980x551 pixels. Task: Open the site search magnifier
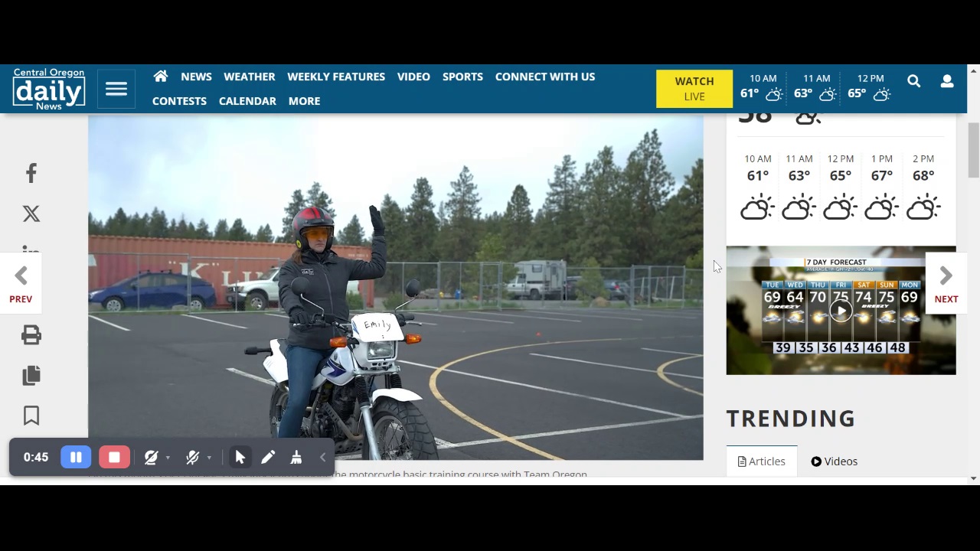(913, 81)
